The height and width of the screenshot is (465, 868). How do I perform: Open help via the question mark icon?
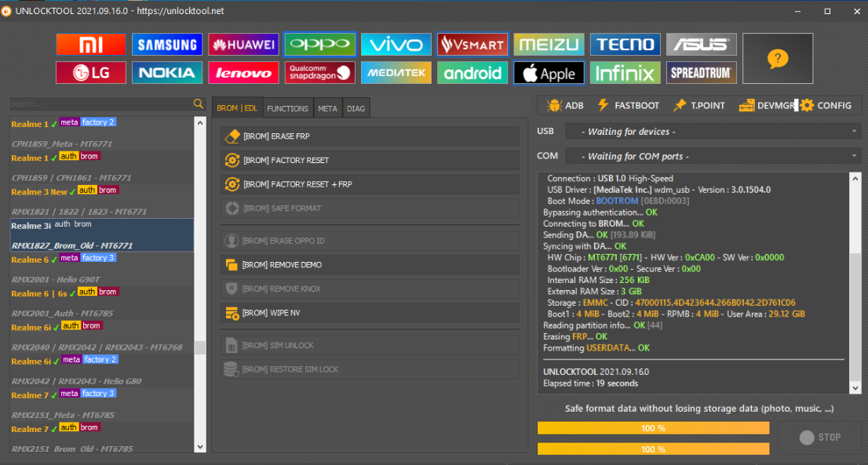pyautogui.click(x=778, y=58)
